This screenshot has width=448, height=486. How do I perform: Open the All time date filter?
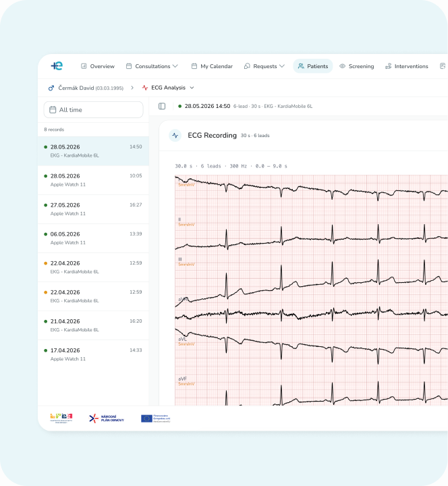[93, 110]
